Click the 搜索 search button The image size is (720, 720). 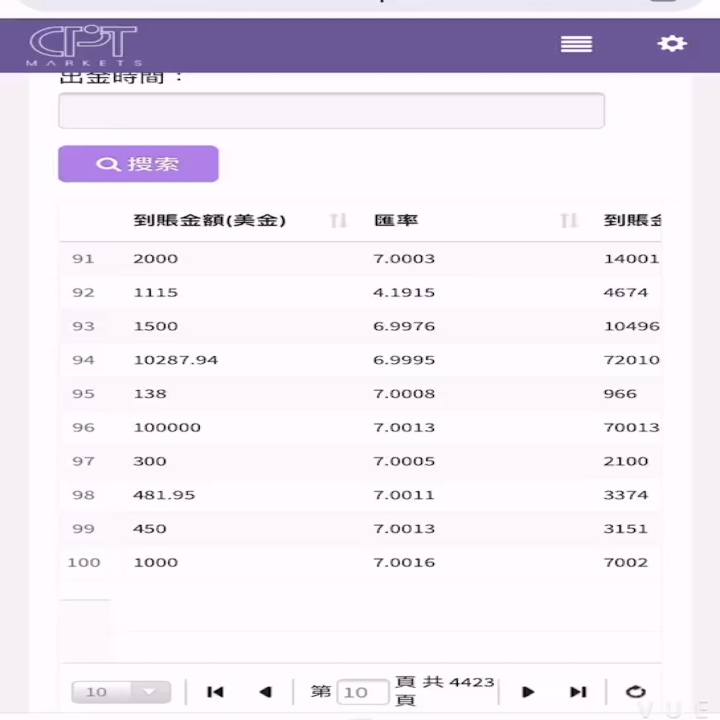(138, 164)
